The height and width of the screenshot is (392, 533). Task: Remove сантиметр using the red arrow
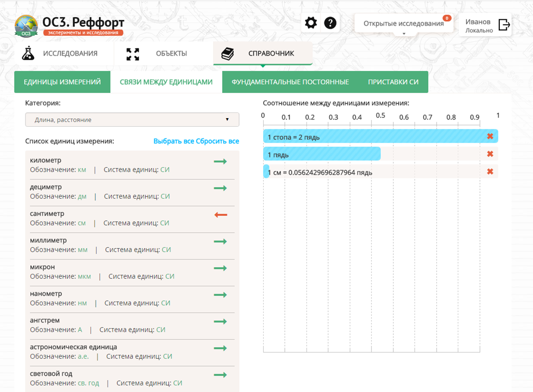(x=221, y=215)
